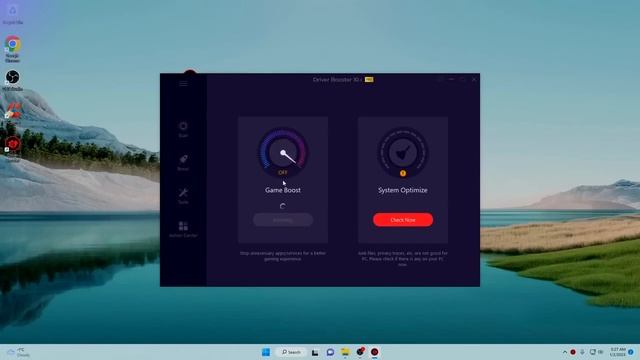
Task: Open the Recycle Bin desktop icon
Action: (x=13, y=14)
